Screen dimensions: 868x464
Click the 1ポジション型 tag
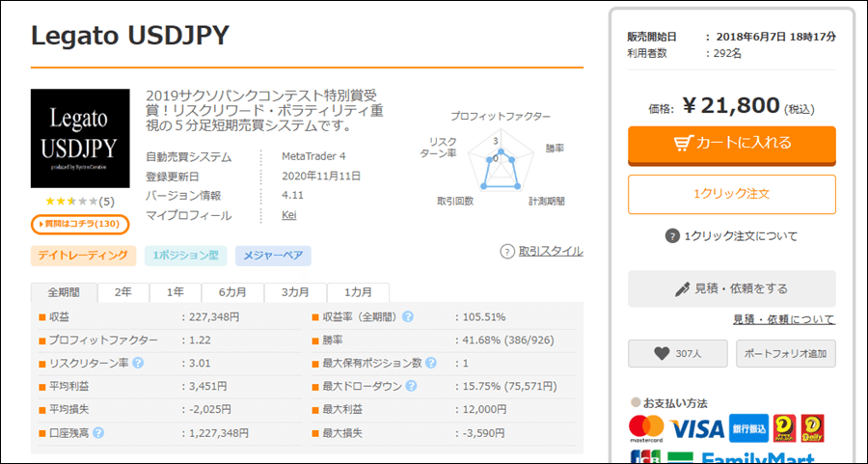(185, 256)
